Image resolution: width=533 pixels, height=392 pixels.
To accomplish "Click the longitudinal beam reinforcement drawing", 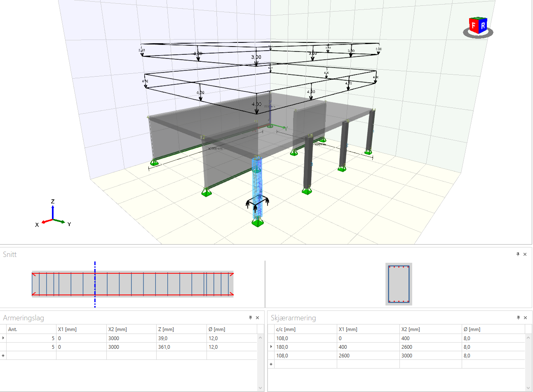I will [133, 284].
